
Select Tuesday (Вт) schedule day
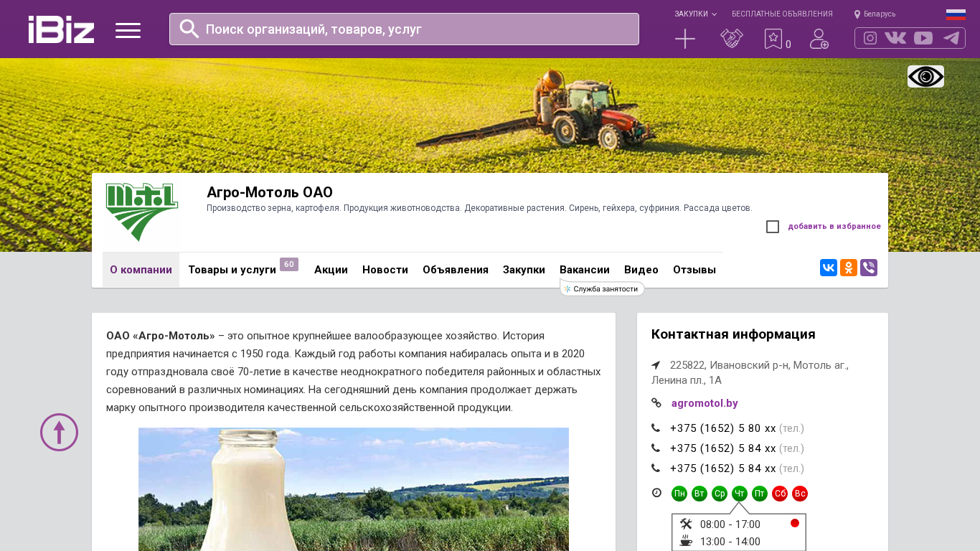pyautogui.click(x=699, y=494)
